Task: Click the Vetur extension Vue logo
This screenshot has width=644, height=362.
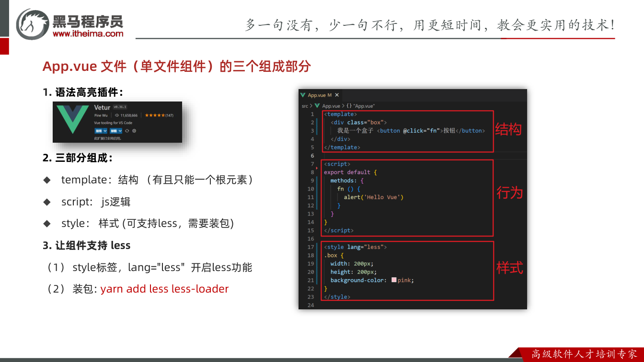Action: click(72, 119)
